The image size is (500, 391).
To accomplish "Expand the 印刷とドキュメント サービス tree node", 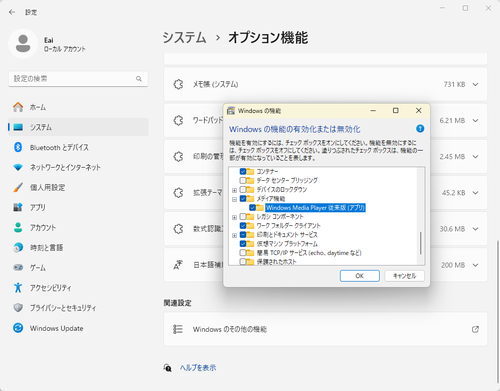I will (234, 235).
